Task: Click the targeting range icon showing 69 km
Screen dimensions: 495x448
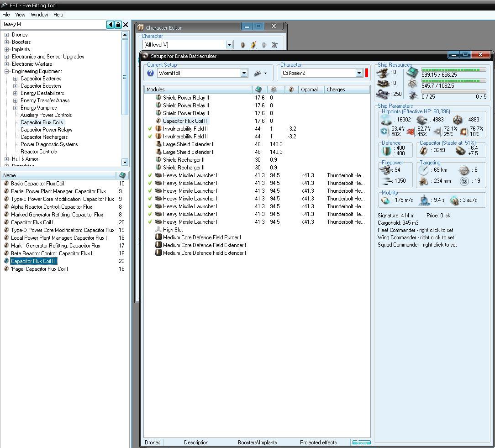Action: tap(423, 170)
